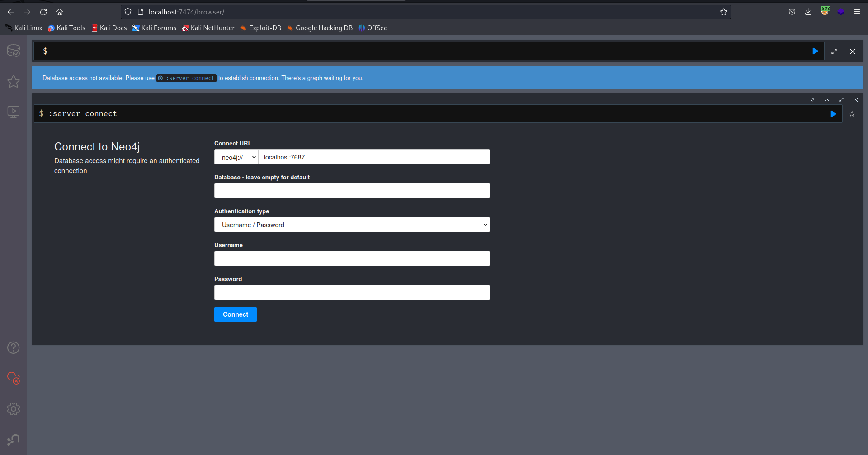The height and width of the screenshot is (455, 868).
Task: Open the Favorites star sidebar panel
Action: tap(14, 81)
